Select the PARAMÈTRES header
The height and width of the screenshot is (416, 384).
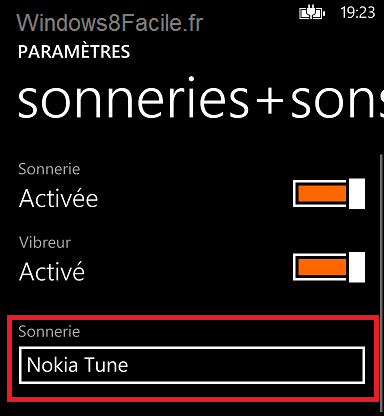click(x=74, y=52)
